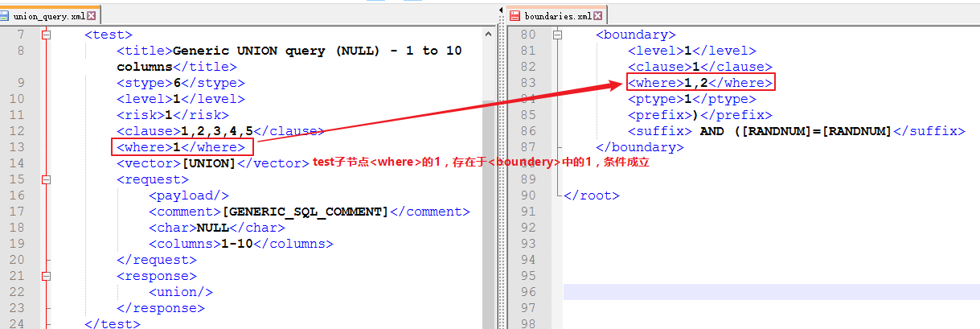Viewport: 980px width, 329px height.
Task: Collapse the <test> fold marker at line 7
Action: pos(46,35)
